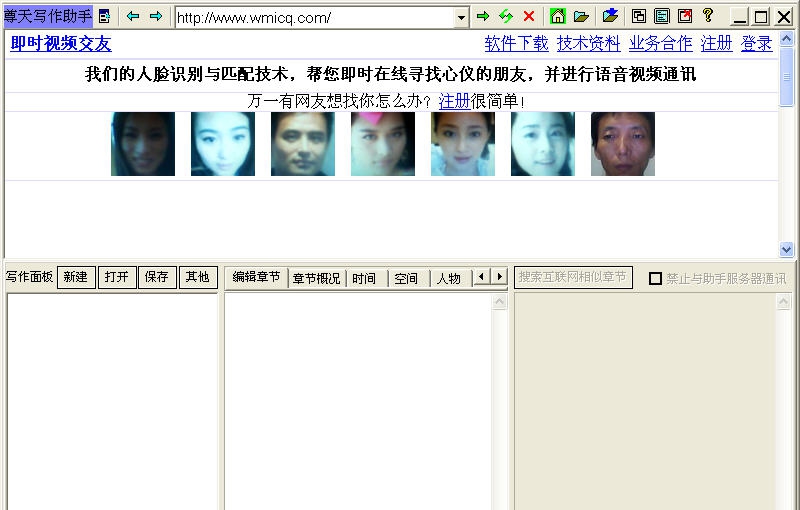The width and height of the screenshot is (800, 510).
Task: Click the green document-list toolbar icon
Action: (662, 16)
